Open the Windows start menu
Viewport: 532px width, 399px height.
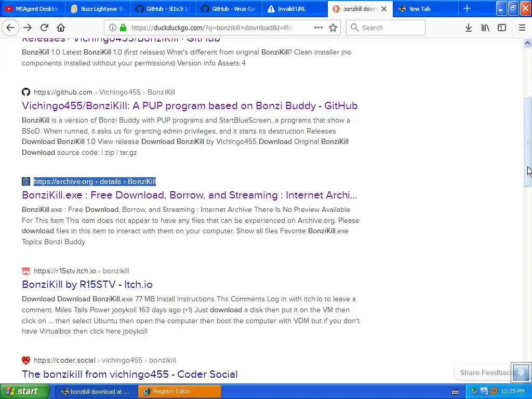tap(25, 392)
